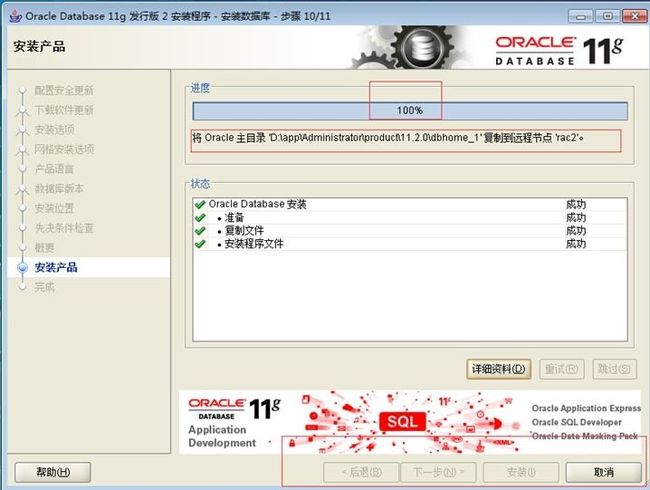Select the 概要 step in sidebar
Screen dimensions: 650x490
[44, 247]
